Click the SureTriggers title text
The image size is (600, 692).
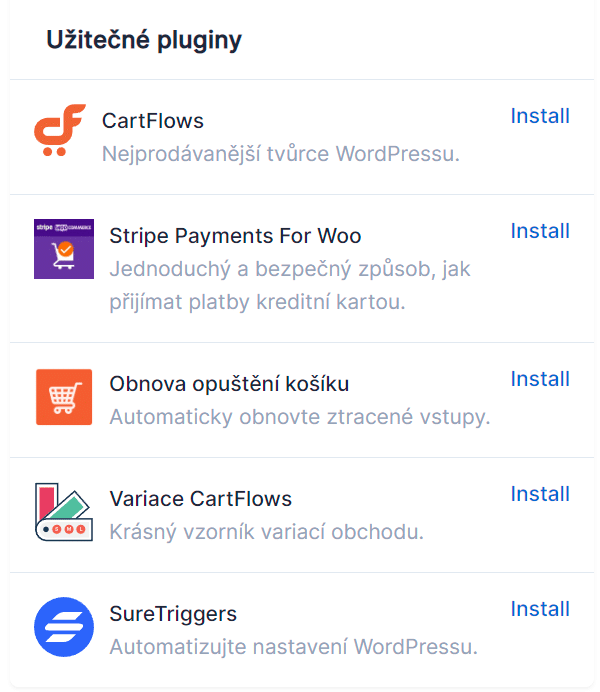pyautogui.click(x=173, y=614)
